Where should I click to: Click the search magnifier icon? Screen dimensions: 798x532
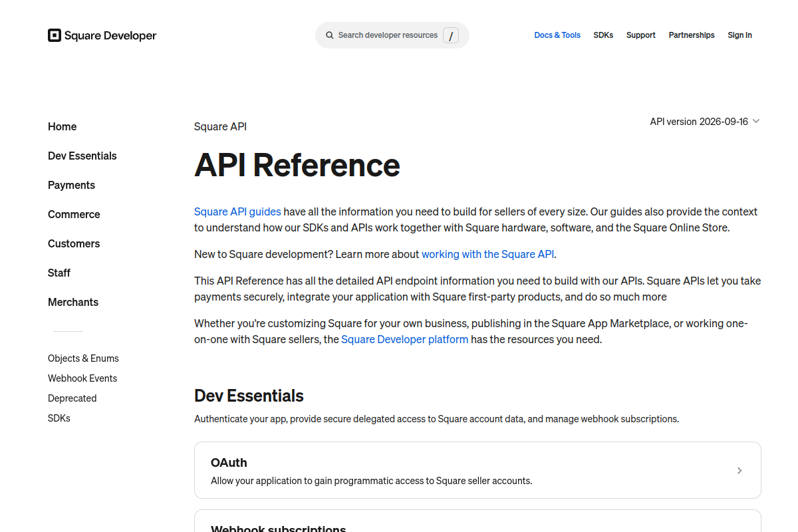coord(329,35)
